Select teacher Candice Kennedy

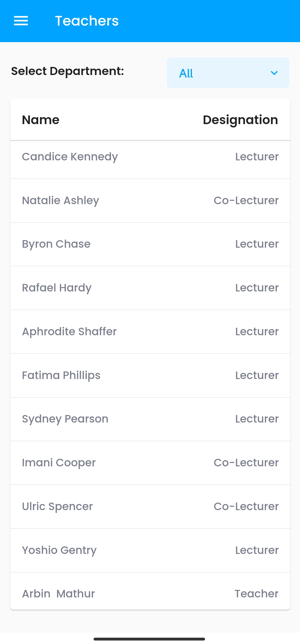pos(70,157)
